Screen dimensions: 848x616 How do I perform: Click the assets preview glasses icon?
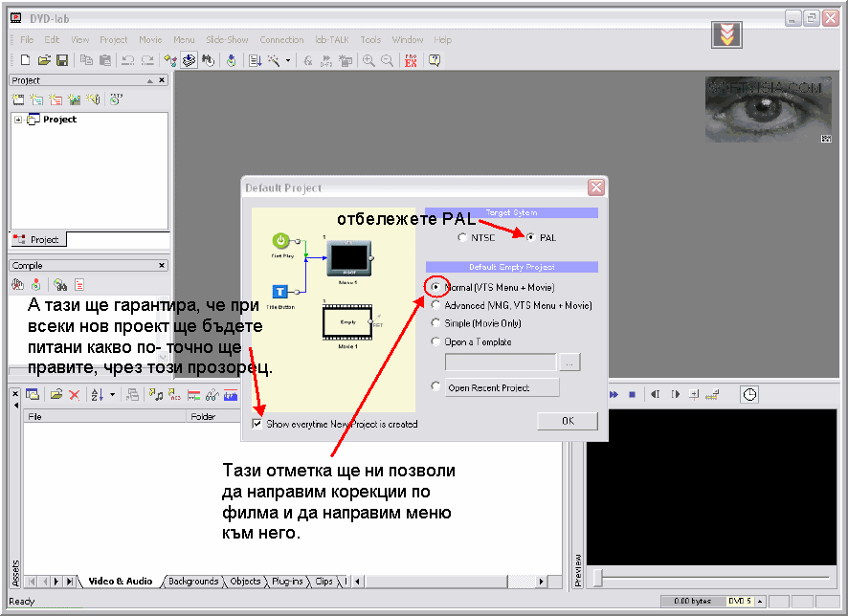pyautogui.click(x=212, y=395)
